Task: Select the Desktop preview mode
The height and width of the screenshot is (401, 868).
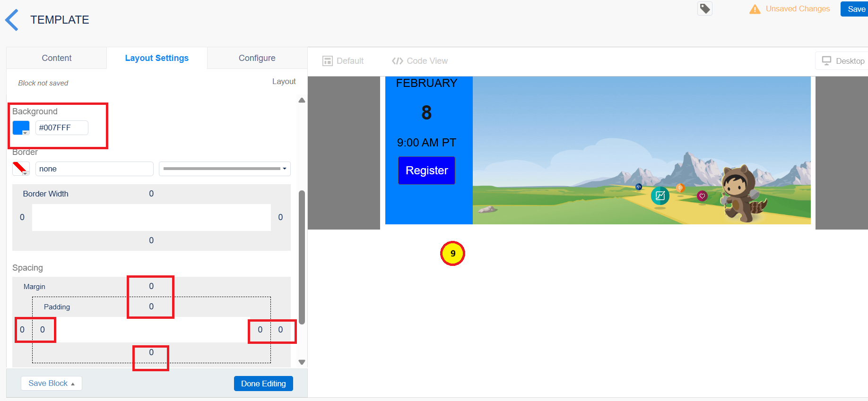Action: coord(843,61)
